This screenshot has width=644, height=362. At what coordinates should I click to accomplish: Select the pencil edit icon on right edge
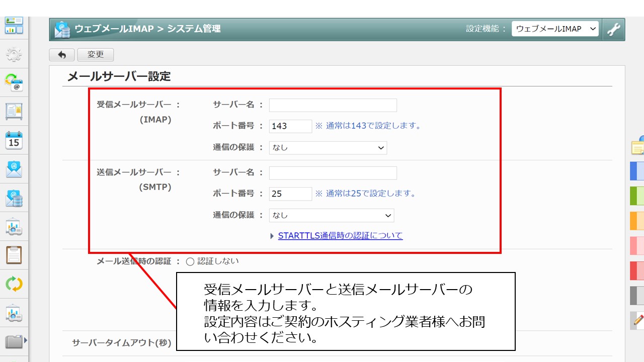tap(638, 320)
